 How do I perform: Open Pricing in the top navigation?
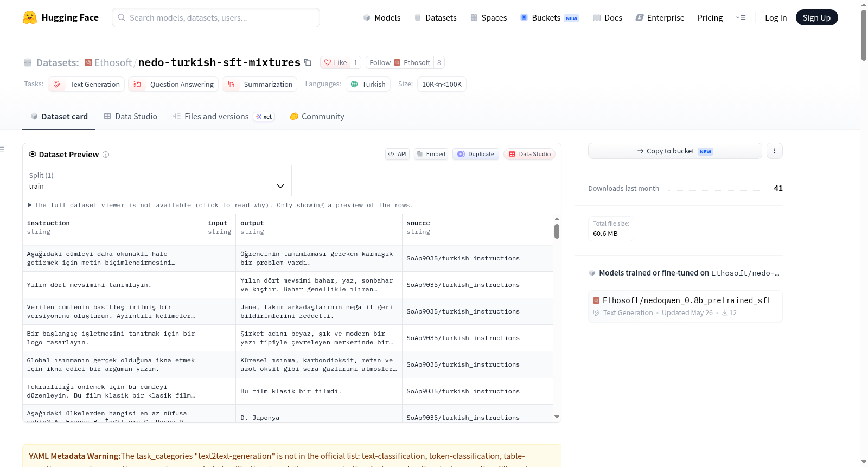pos(710,18)
